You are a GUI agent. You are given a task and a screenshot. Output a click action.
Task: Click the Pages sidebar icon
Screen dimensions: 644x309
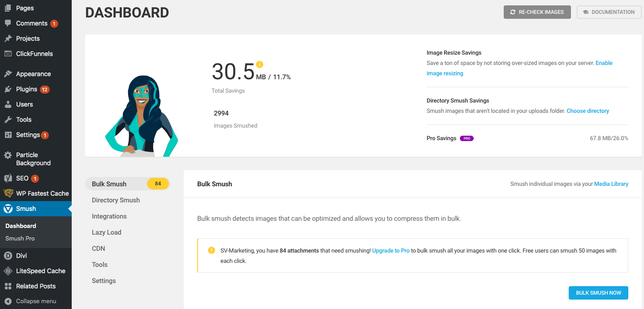[x=8, y=8]
